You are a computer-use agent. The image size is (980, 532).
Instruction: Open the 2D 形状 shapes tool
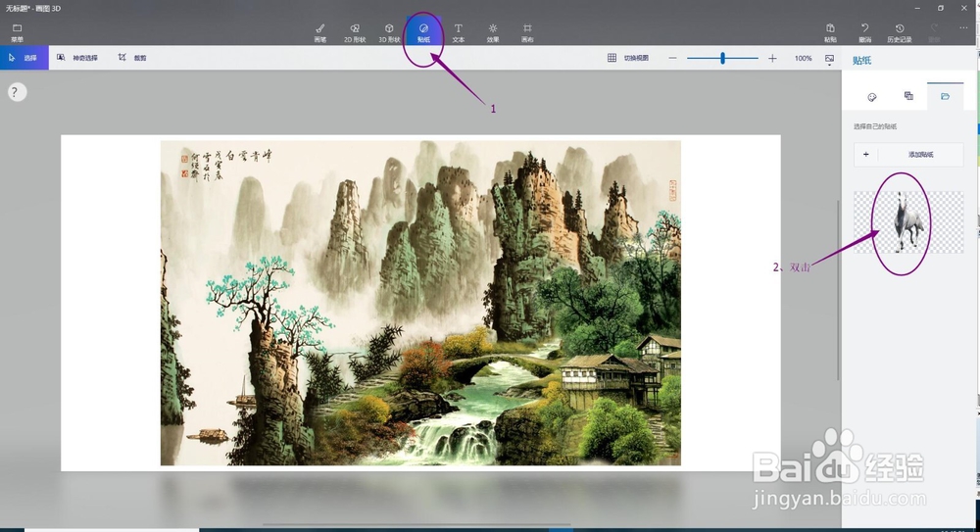point(355,32)
